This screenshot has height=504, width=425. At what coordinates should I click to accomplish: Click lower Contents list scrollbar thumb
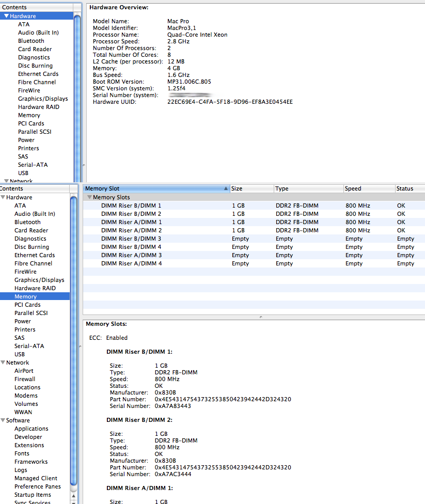[74, 341]
